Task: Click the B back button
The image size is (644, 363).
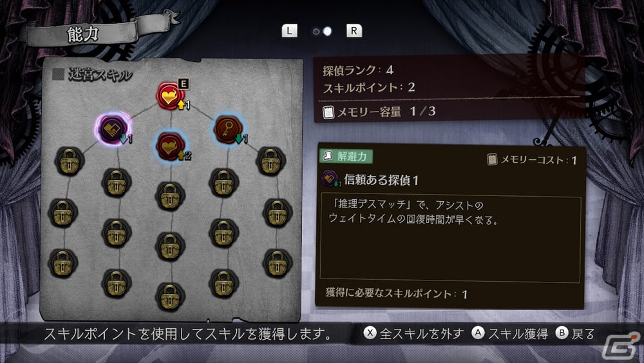Action: [575, 333]
